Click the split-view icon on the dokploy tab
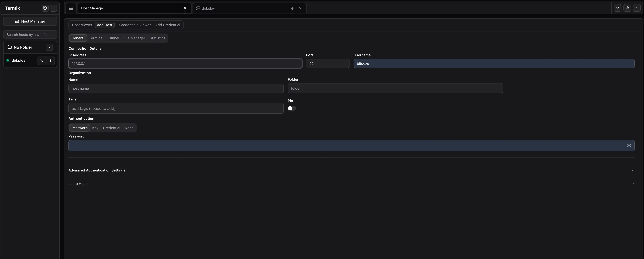Image resolution: width=644 pixels, height=259 pixels. [x=292, y=8]
